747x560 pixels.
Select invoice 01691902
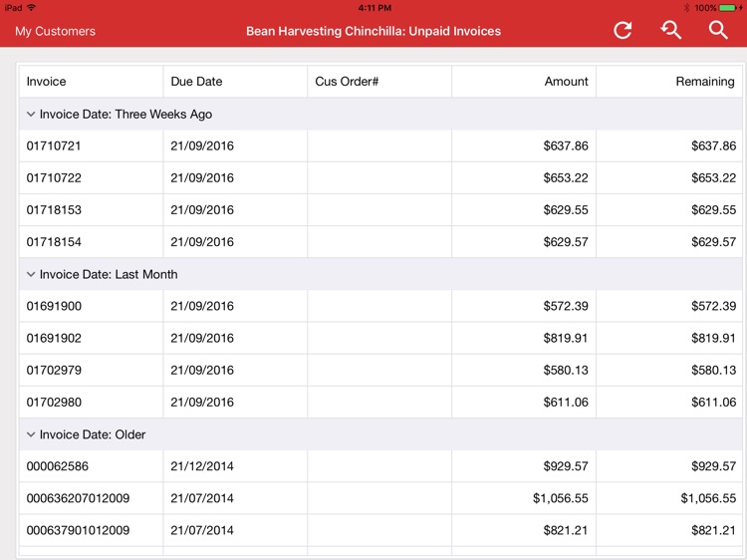tap(54, 338)
